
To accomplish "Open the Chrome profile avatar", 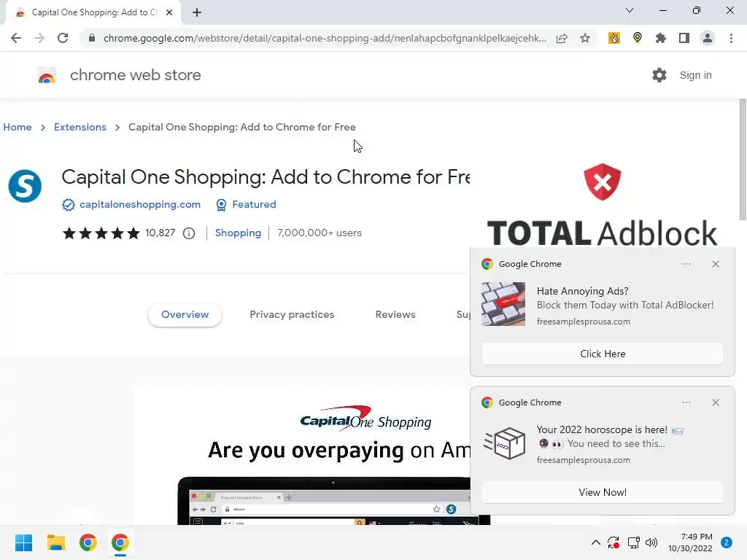I will pos(708,38).
